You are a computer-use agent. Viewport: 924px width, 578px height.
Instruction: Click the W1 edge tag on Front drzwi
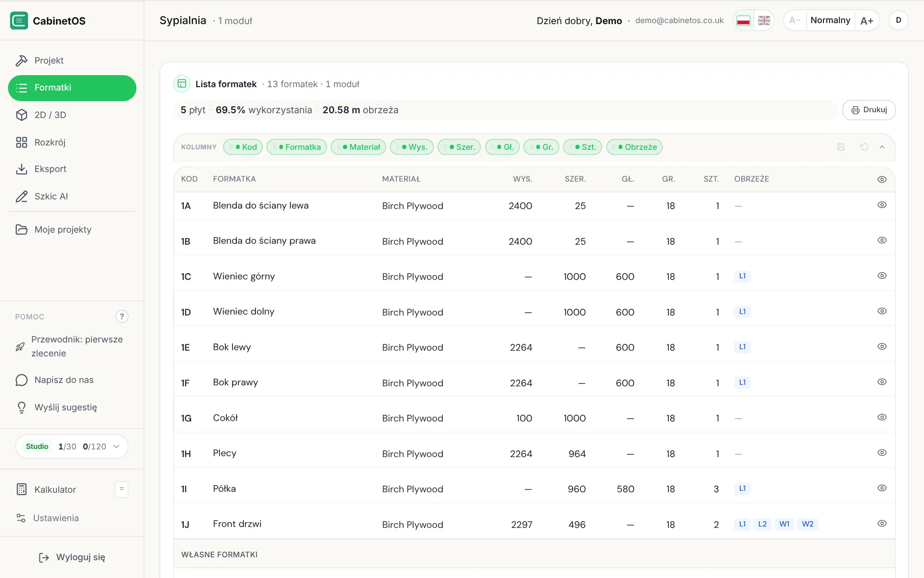click(784, 524)
